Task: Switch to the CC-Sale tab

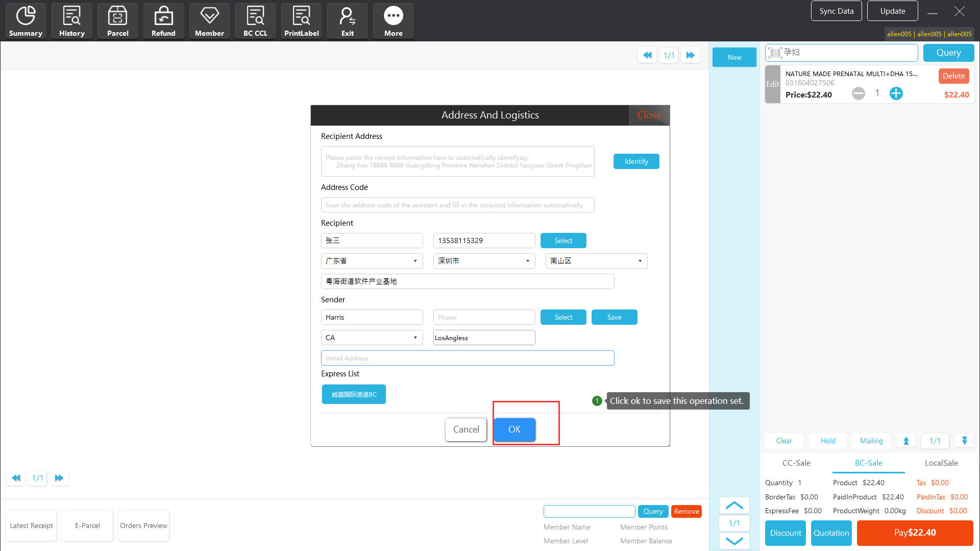Action: coord(796,463)
